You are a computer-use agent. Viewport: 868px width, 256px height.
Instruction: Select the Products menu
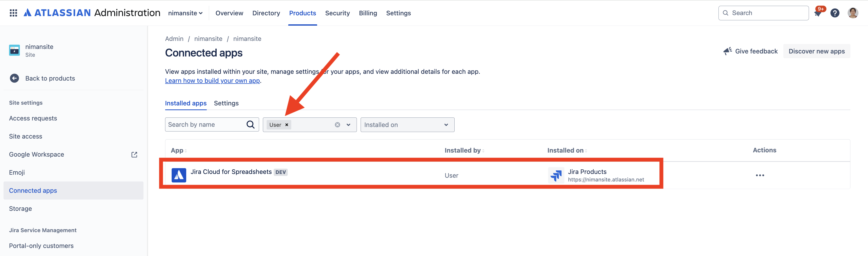[303, 13]
